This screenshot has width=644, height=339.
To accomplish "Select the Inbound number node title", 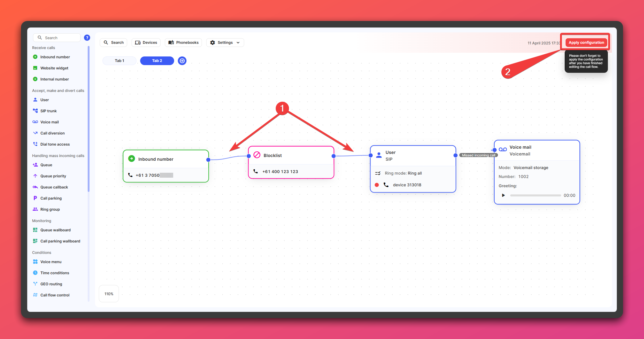I will pyautogui.click(x=156, y=159).
